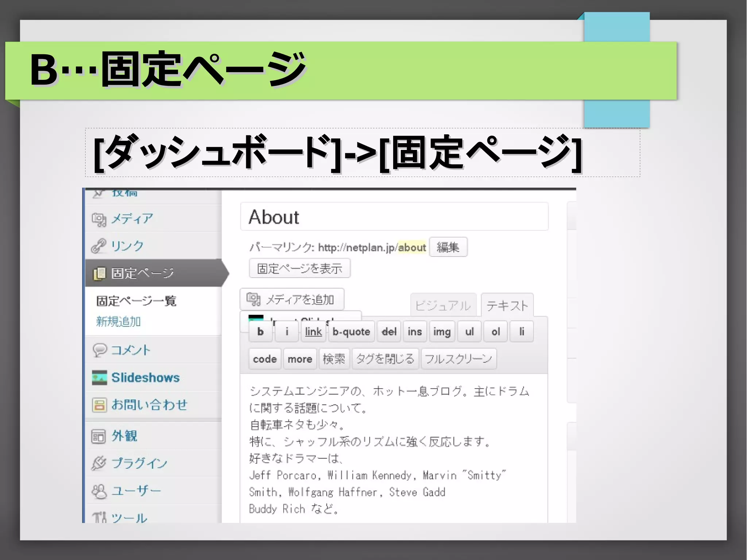This screenshot has width=747, height=560.
Task: Select 固定ページ in the admin sidebar
Action: [x=153, y=273]
